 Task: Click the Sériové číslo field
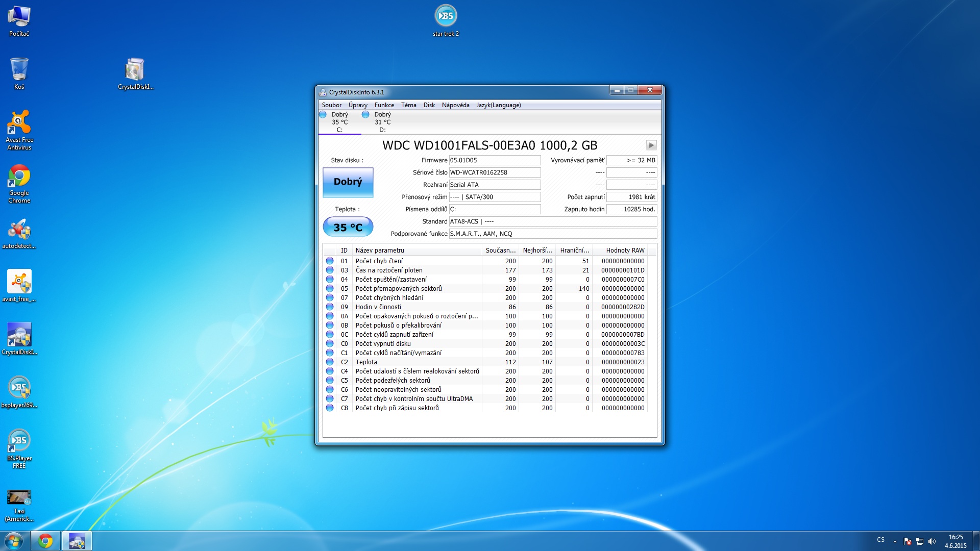(494, 172)
